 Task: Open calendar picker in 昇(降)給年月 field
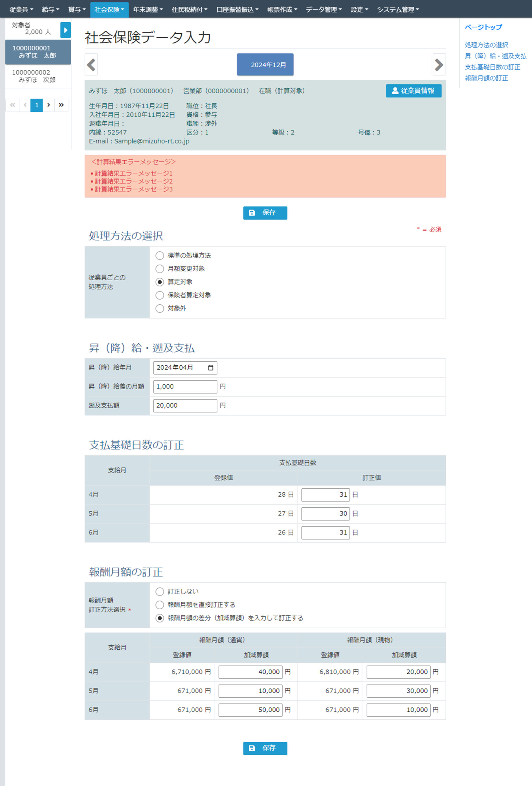[x=210, y=368]
